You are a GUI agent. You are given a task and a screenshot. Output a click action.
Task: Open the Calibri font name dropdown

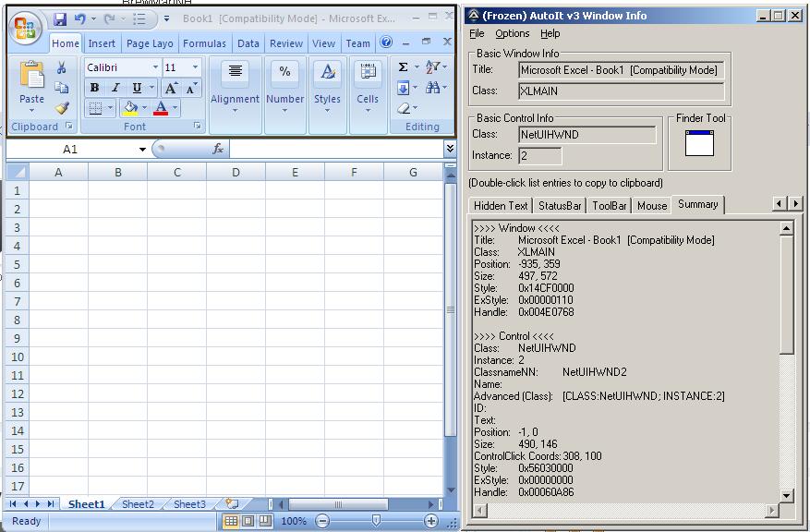(155, 67)
